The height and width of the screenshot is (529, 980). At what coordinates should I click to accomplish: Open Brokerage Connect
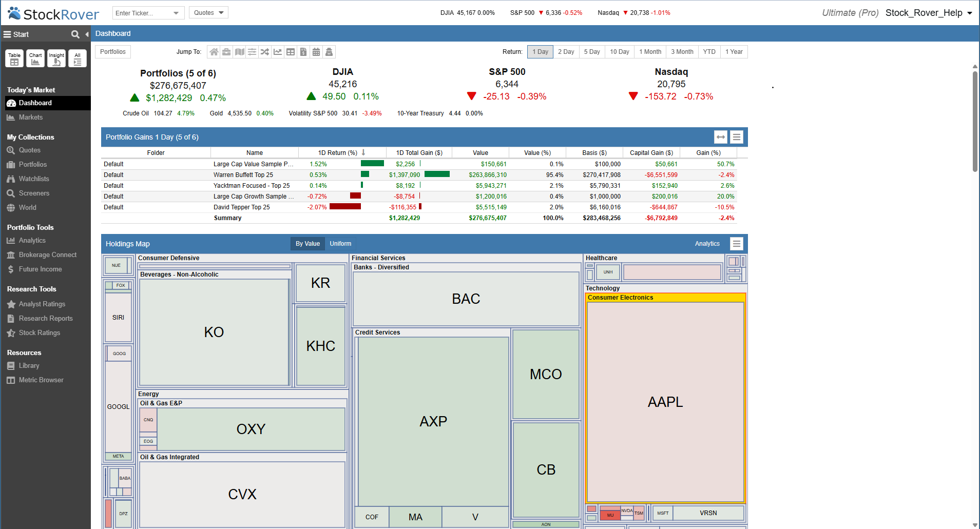[47, 255]
